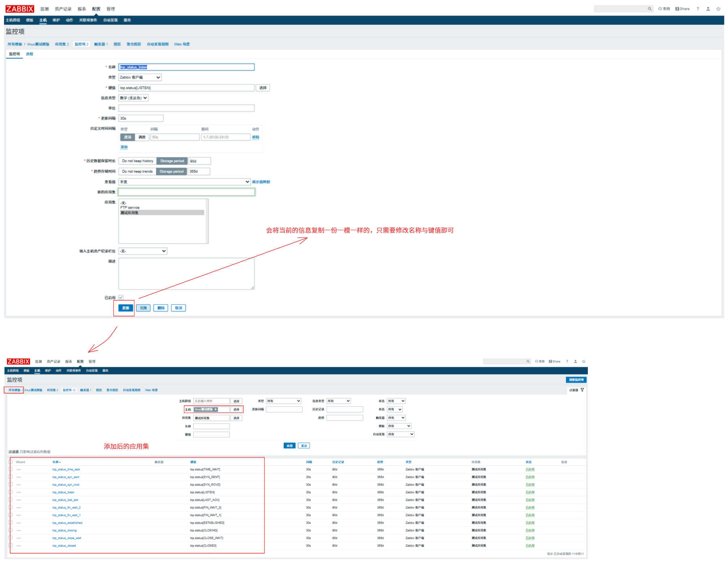Viewport: 728px width, 563px height.
Task: Click the logout power icon in the top header
Action: 718,9
